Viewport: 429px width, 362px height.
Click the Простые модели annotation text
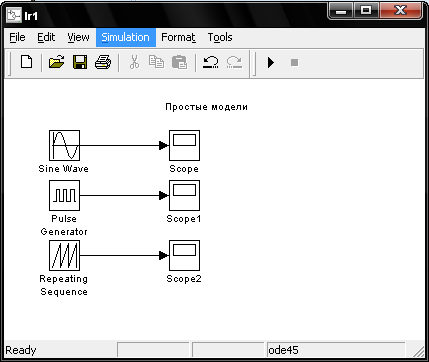point(206,107)
